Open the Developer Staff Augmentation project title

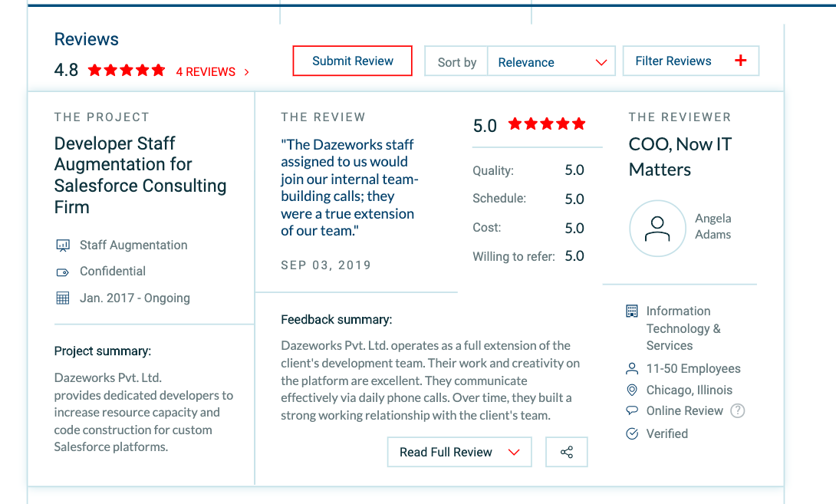[x=140, y=175]
